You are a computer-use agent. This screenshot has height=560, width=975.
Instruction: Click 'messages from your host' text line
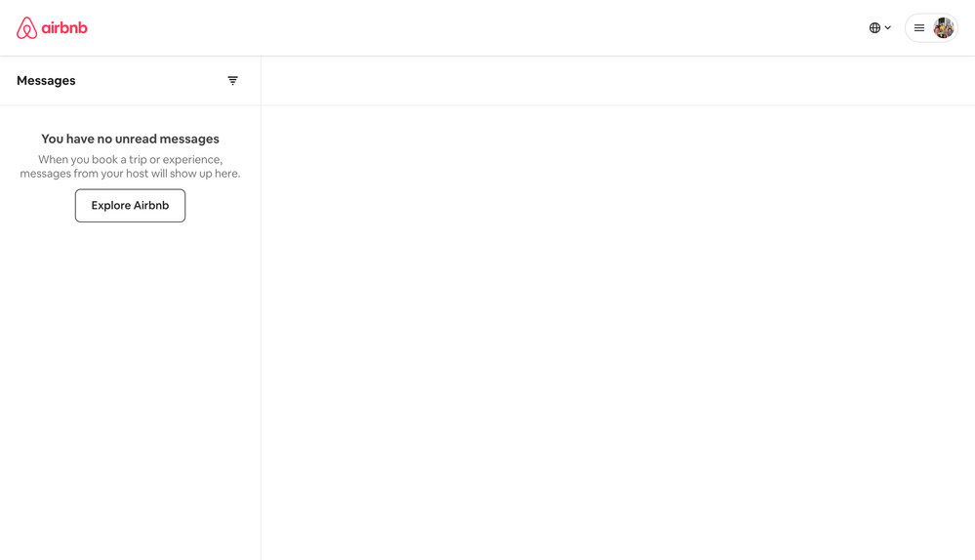tap(130, 174)
